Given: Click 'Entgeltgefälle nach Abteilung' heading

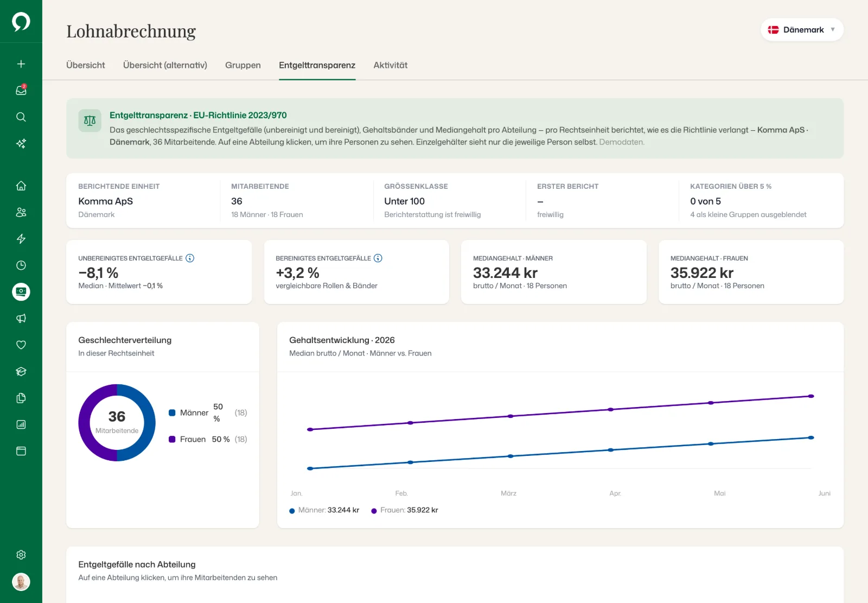Looking at the screenshot, I should [x=137, y=564].
